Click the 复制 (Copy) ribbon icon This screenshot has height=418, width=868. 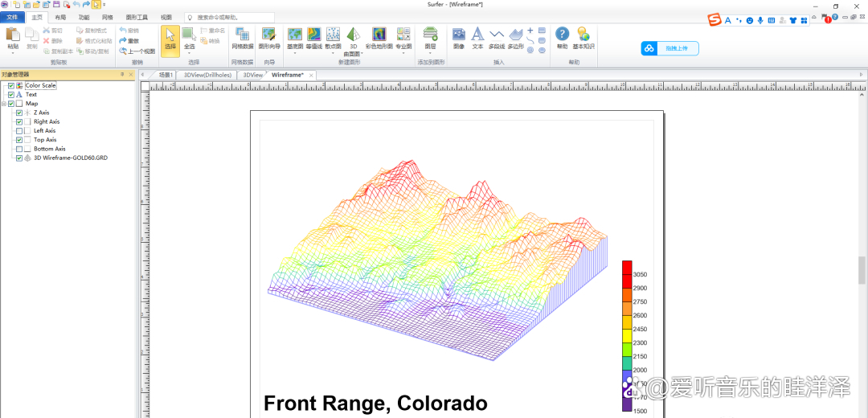[31, 35]
